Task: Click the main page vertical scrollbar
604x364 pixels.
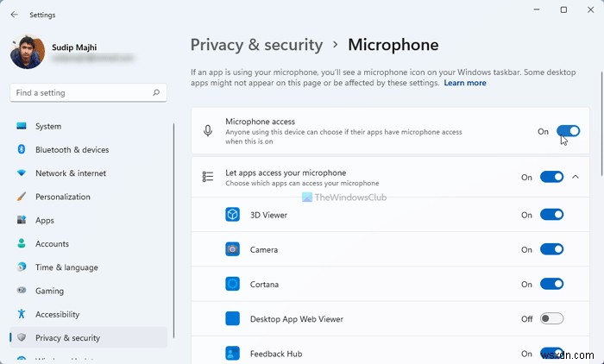Action: coord(601,123)
